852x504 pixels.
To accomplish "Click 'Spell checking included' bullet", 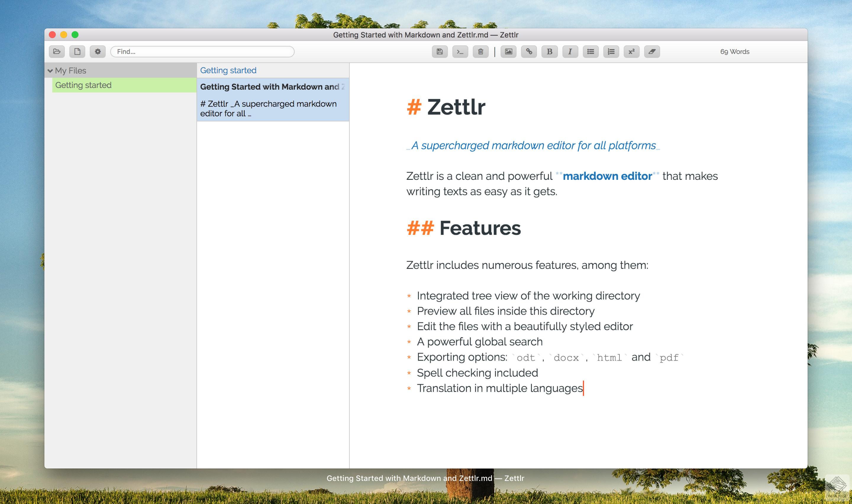I will click(477, 373).
